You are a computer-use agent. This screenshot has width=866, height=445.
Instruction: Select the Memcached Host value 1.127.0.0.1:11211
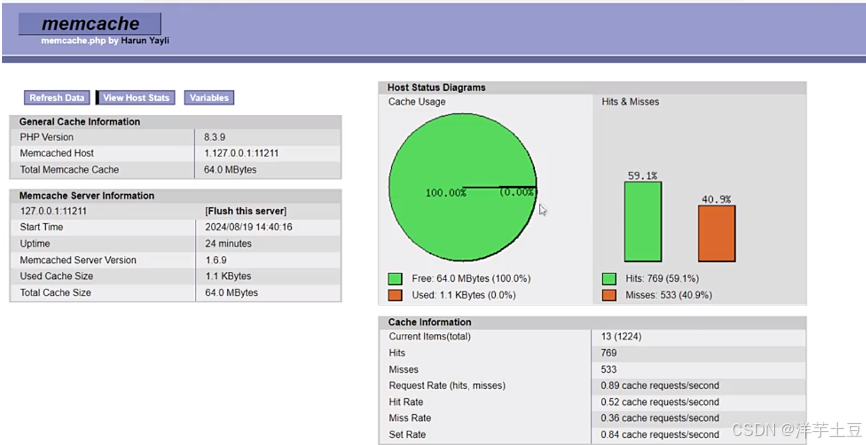point(241,153)
